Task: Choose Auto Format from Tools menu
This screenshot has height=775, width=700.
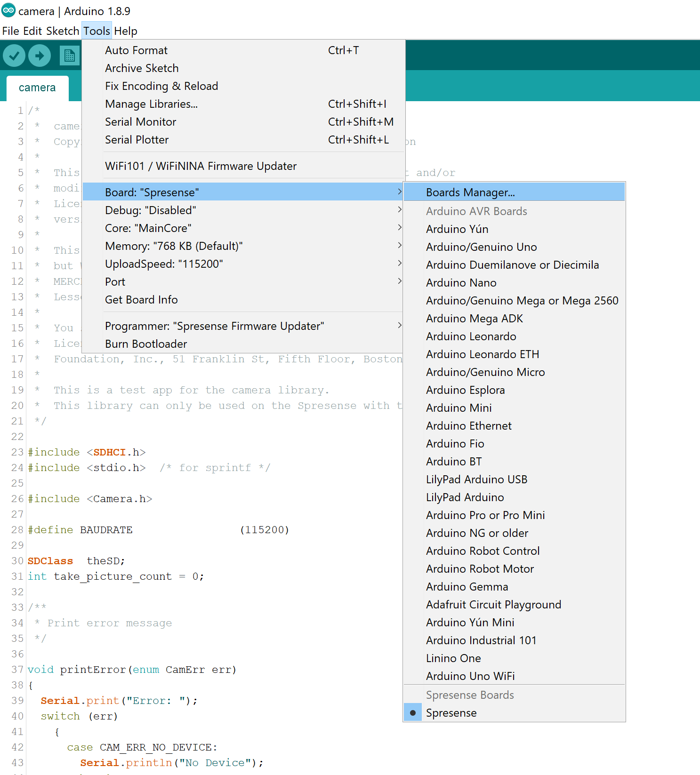Action: pos(243,50)
